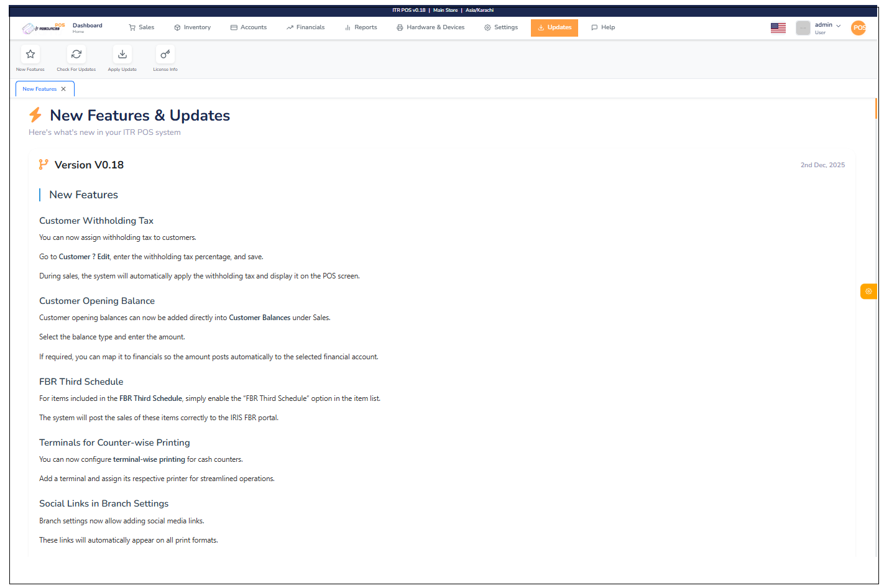
Task: Click the Apply Update download icon
Action: tap(122, 55)
